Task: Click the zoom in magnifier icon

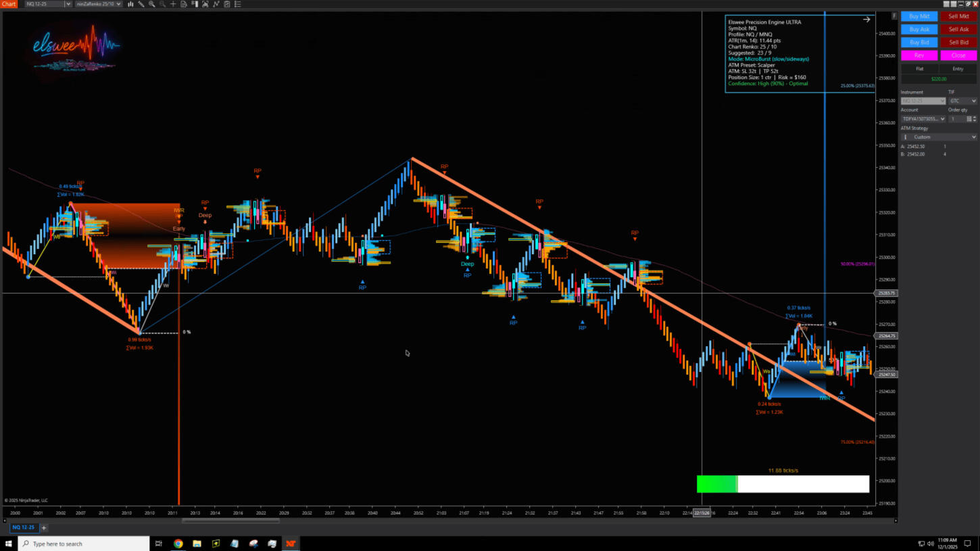Action: point(151,4)
